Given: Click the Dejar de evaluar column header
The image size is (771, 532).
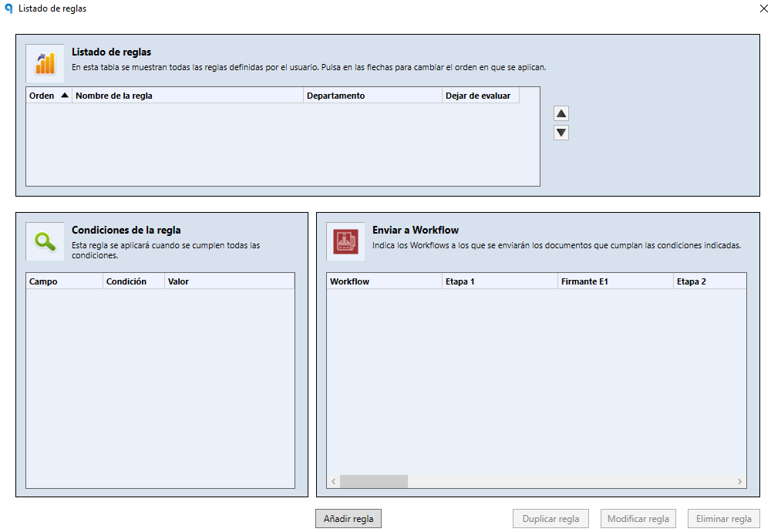Looking at the screenshot, I should (x=480, y=96).
